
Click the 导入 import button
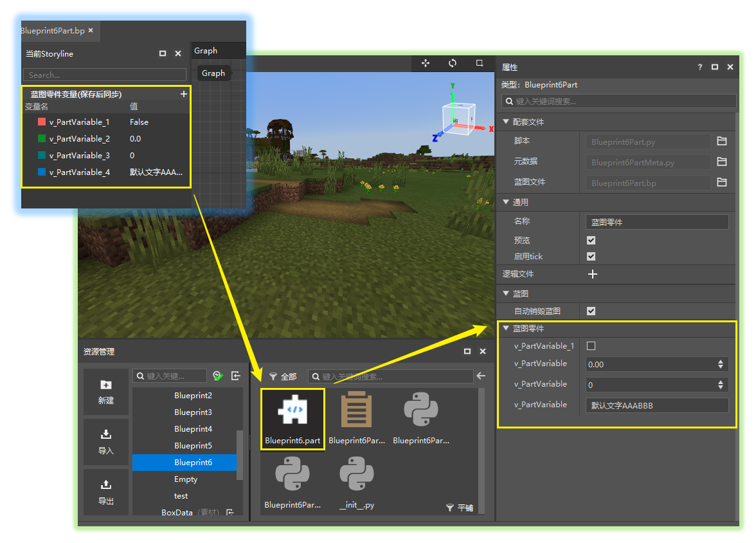[106, 442]
